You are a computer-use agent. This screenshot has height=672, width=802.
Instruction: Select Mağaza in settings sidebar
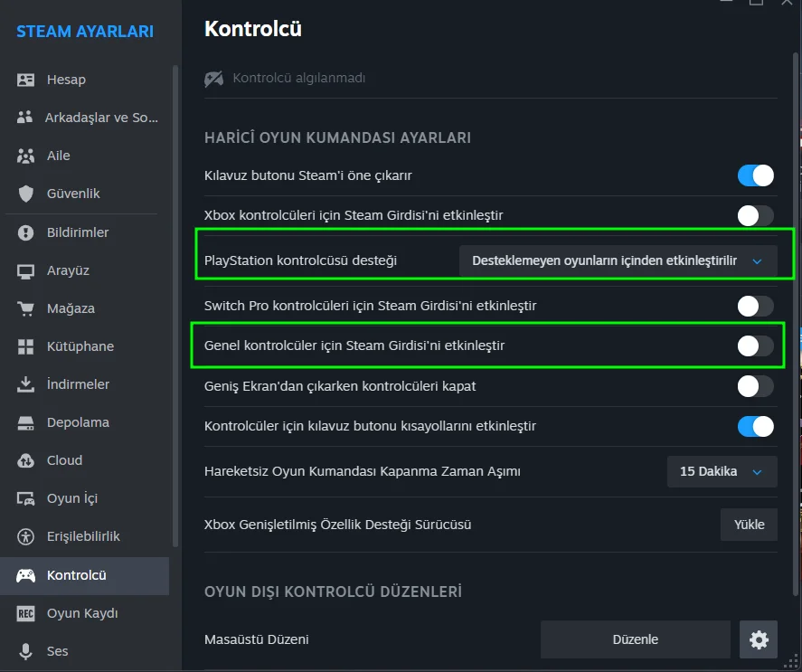click(x=84, y=308)
